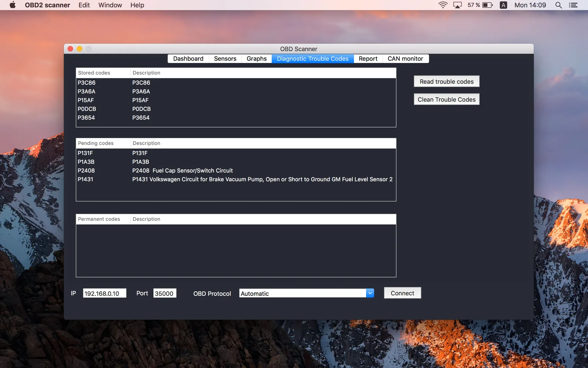Open the Graphs tab

point(257,59)
